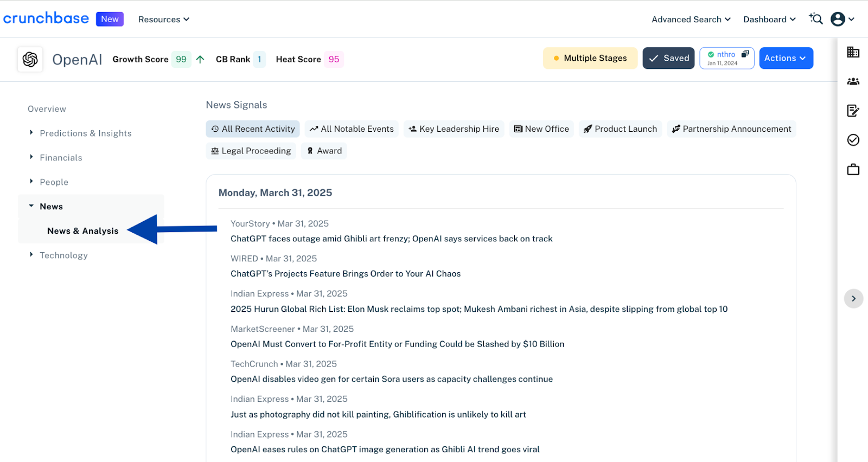The width and height of the screenshot is (868, 462).
Task: Open OpenAI Must Convert to For-Profit article
Action: coord(397,344)
